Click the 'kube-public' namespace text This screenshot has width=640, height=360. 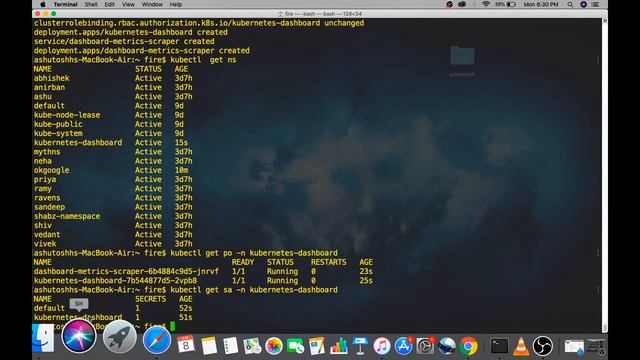coord(58,124)
